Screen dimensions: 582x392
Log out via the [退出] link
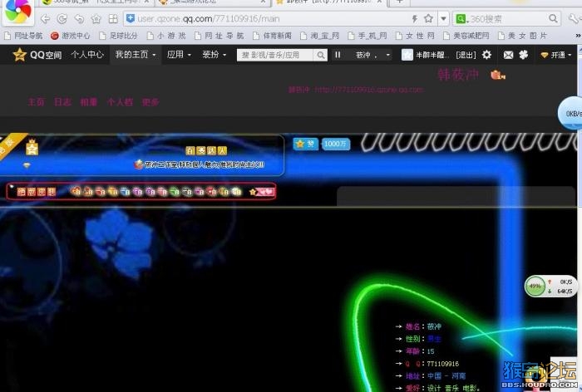466,55
